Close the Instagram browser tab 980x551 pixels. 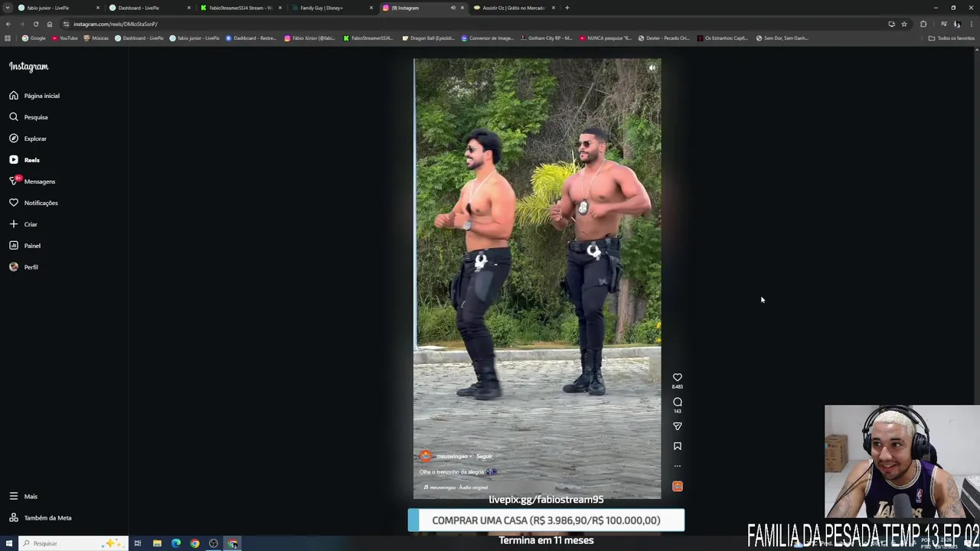(x=462, y=8)
